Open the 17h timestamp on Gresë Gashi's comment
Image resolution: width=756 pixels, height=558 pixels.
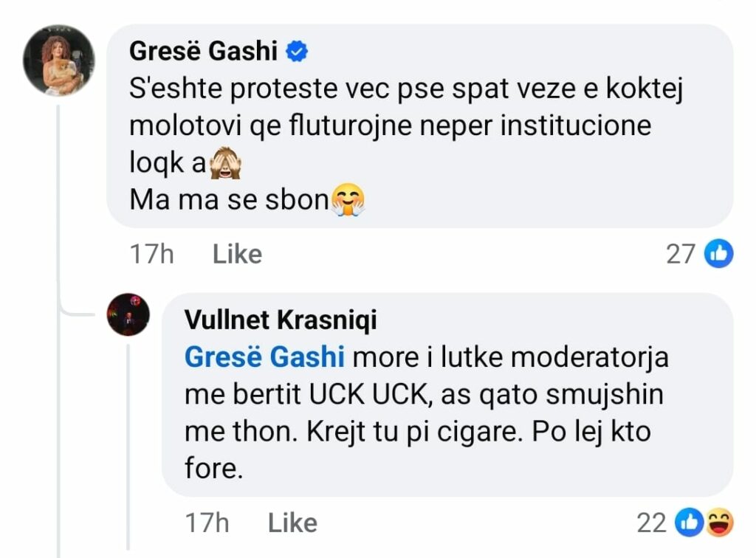(x=151, y=254)
